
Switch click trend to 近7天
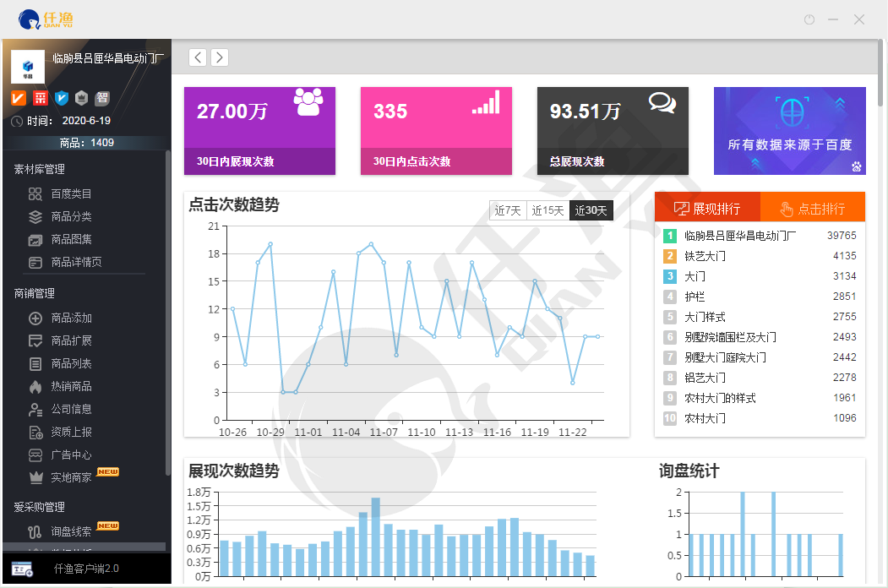[x=508, y=210]
